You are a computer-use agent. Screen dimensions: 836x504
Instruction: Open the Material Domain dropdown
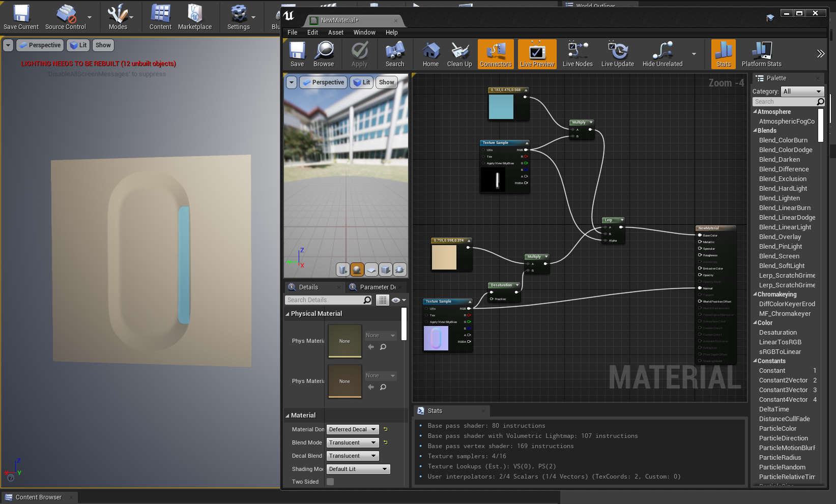tap(353, 429)
